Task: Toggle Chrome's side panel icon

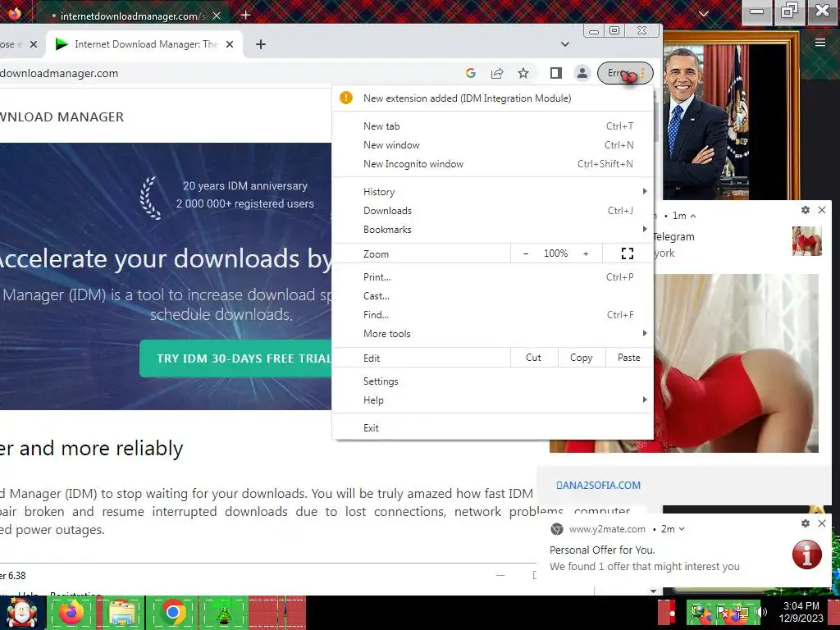Action: tap(556, 73)
